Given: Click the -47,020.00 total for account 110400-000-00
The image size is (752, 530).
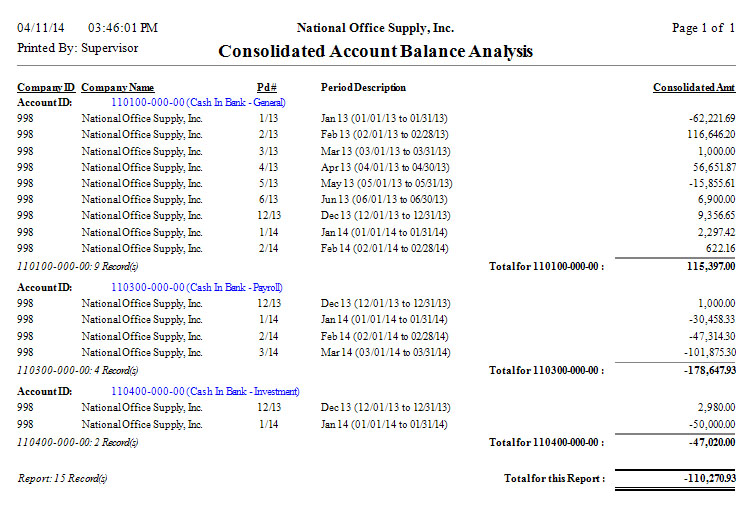Looking at the screenshot, I should pyautogui.click(x=706, y=442).
